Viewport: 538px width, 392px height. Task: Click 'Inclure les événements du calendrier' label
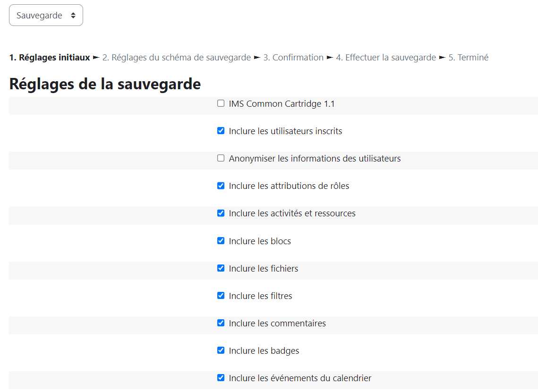300,378
